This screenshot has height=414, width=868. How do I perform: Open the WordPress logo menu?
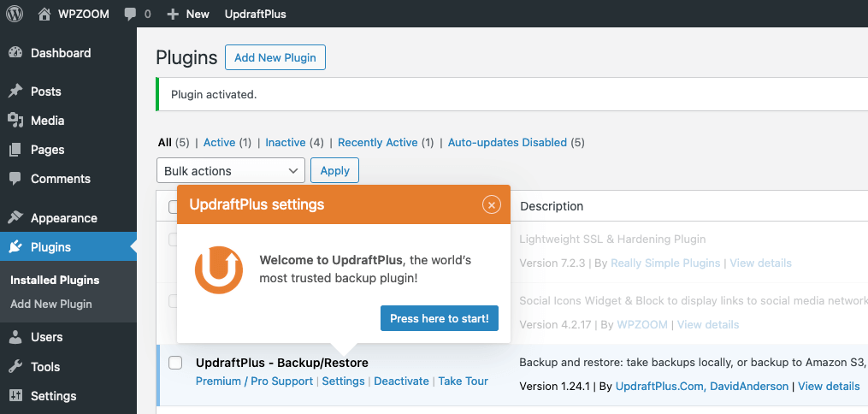point(15,14)
